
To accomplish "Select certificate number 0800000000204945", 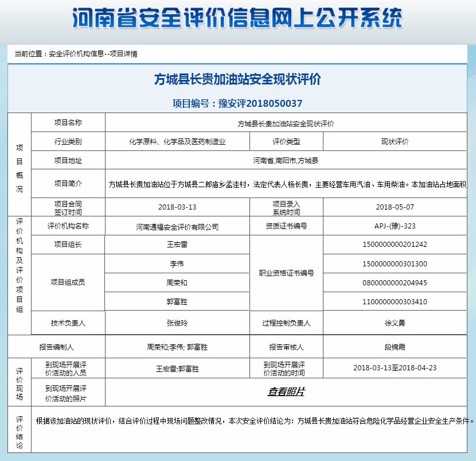I will [x=395, y=282].
